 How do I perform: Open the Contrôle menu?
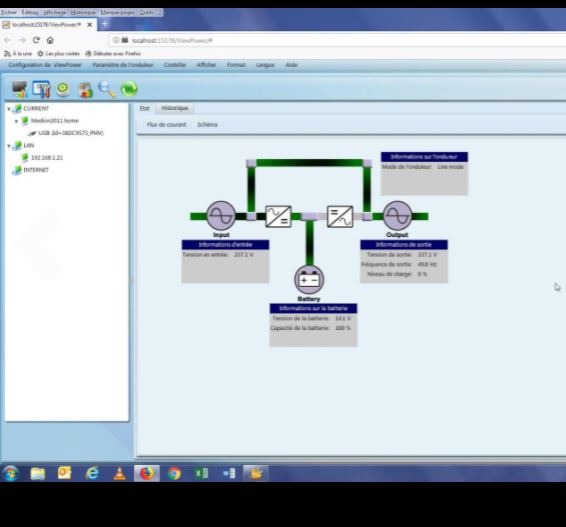click(x=175, y=65)
